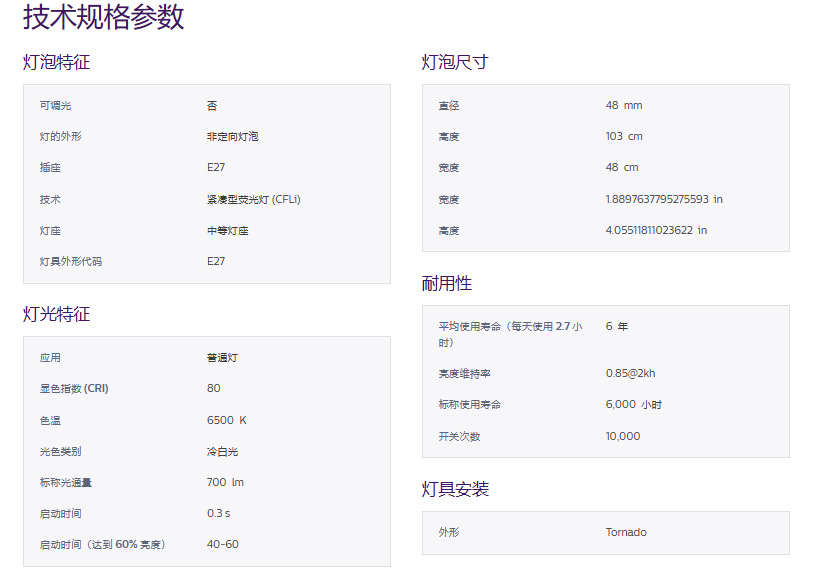Select the 灯具安装 section heading
The image size is (819, 573).
[455, 489]
